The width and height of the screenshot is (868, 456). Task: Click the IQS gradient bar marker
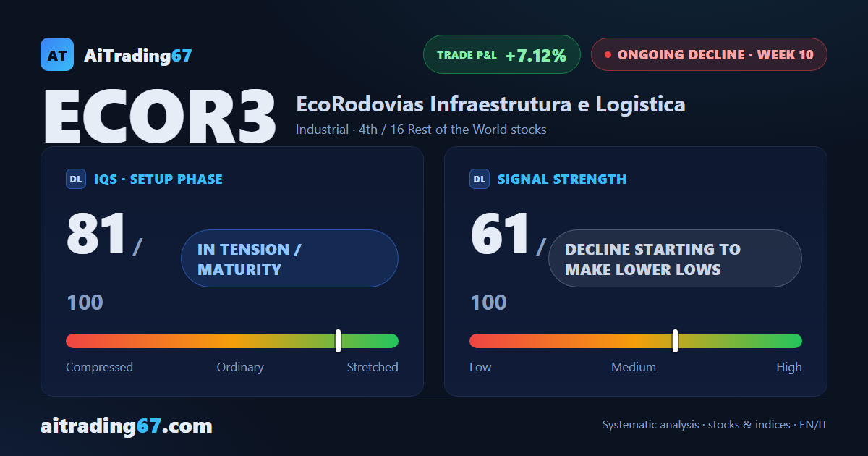click(338, 341)
